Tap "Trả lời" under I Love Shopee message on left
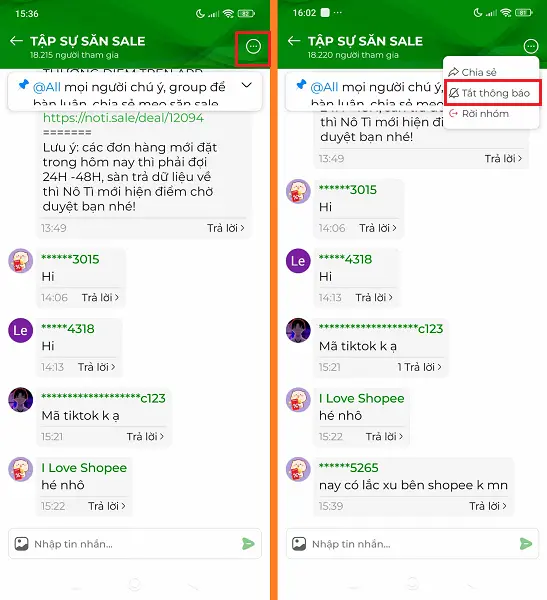This screenshot has height=600, width=547. (x=107, y=506)
